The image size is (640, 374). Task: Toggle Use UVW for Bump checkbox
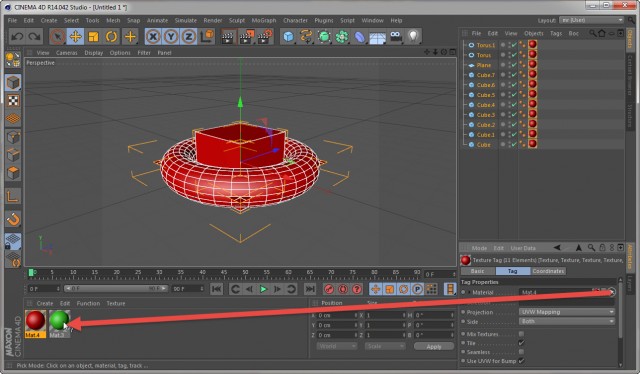click(521, 361)
